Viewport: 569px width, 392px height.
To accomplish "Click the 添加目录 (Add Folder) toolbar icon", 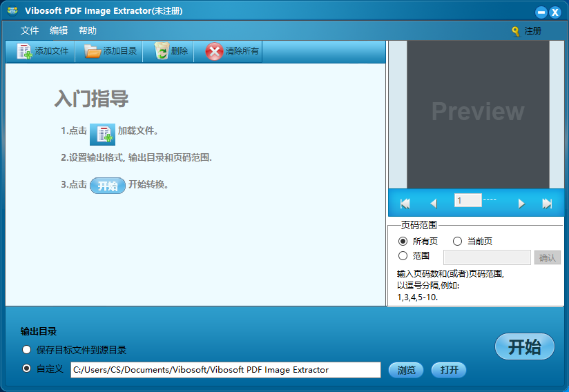I will [93, 51].
